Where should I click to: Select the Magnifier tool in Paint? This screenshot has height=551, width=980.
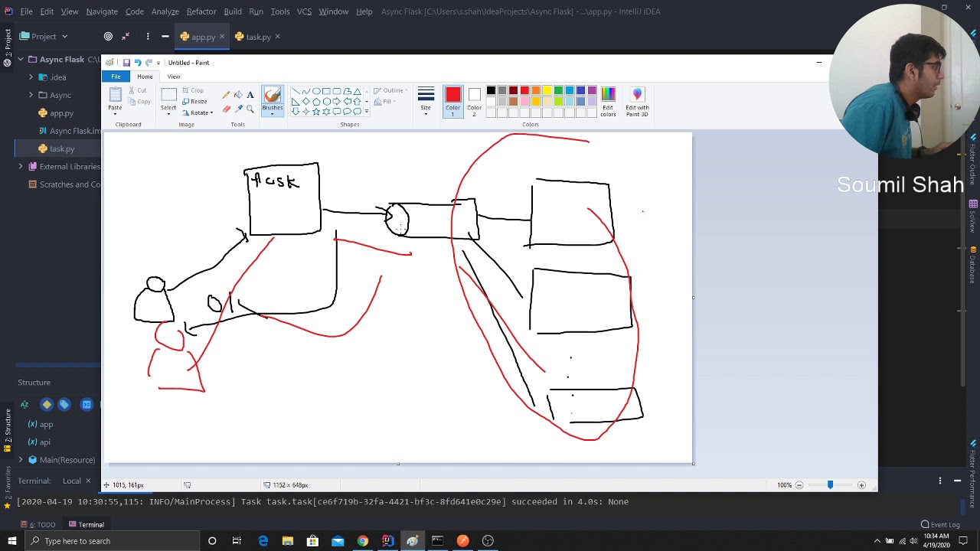(250, 109)
